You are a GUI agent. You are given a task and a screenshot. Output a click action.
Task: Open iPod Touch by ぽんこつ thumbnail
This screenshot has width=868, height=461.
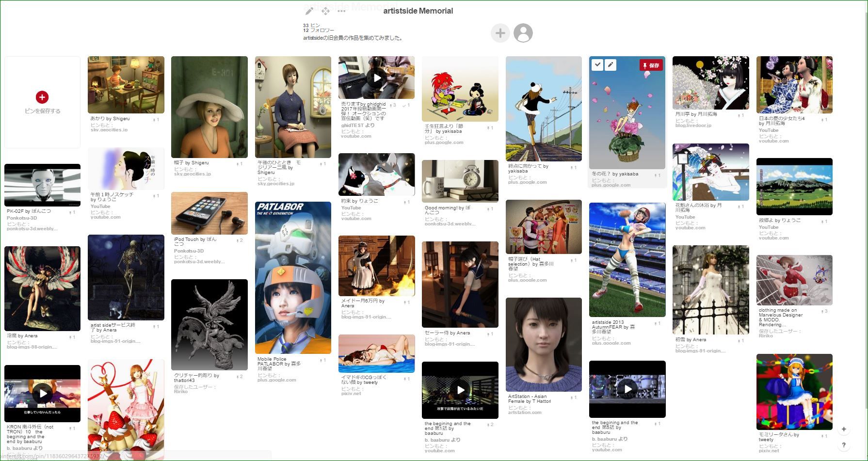coord(209,213)
